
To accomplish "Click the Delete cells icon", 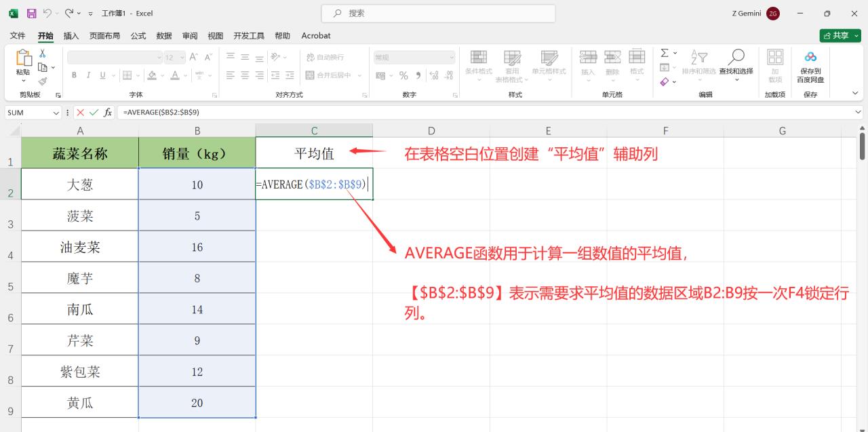I will pyautogui.click(x=612, y=57).
